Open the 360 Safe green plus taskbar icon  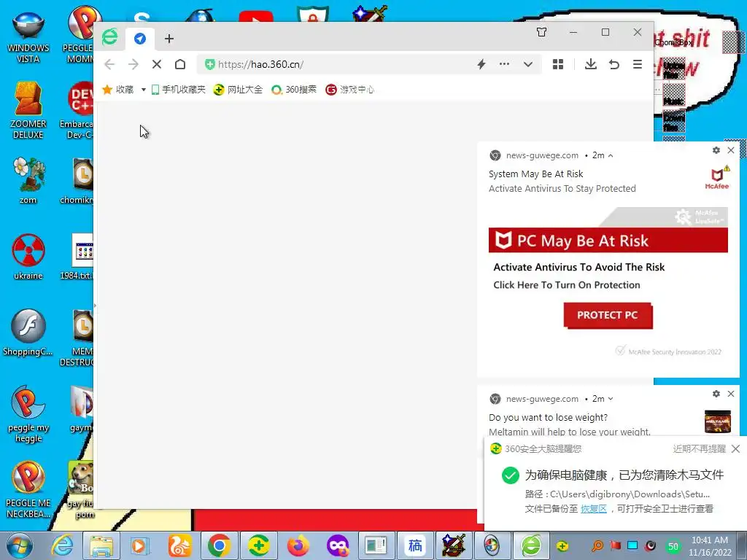258,545
